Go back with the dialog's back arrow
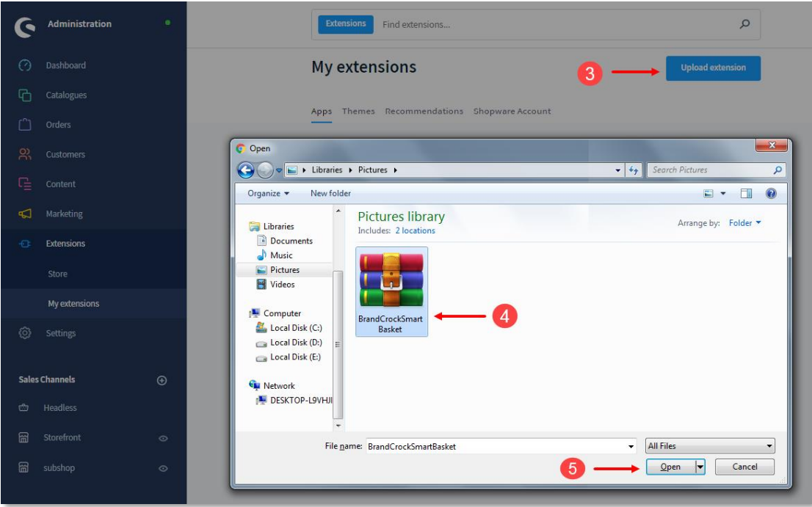The width and height of the screenshot is (812, 507). 246,169
